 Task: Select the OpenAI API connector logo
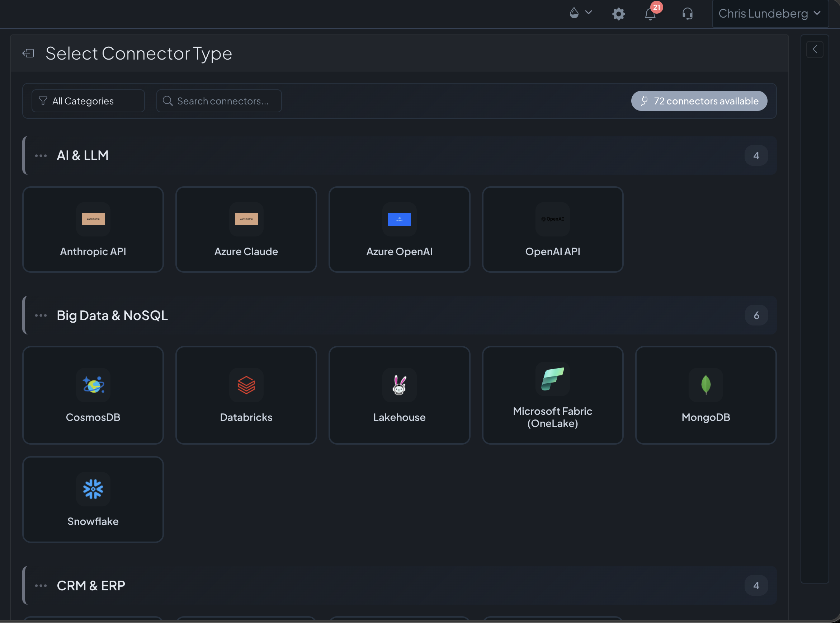pyautogui.click(x=552, y=219)
